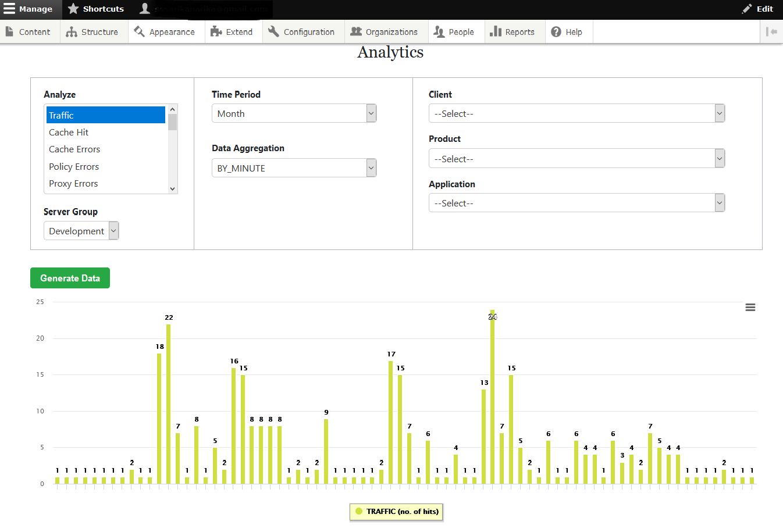Open the Organizations menu item
This screenshot has width=783, height=532.
[385, 32]
